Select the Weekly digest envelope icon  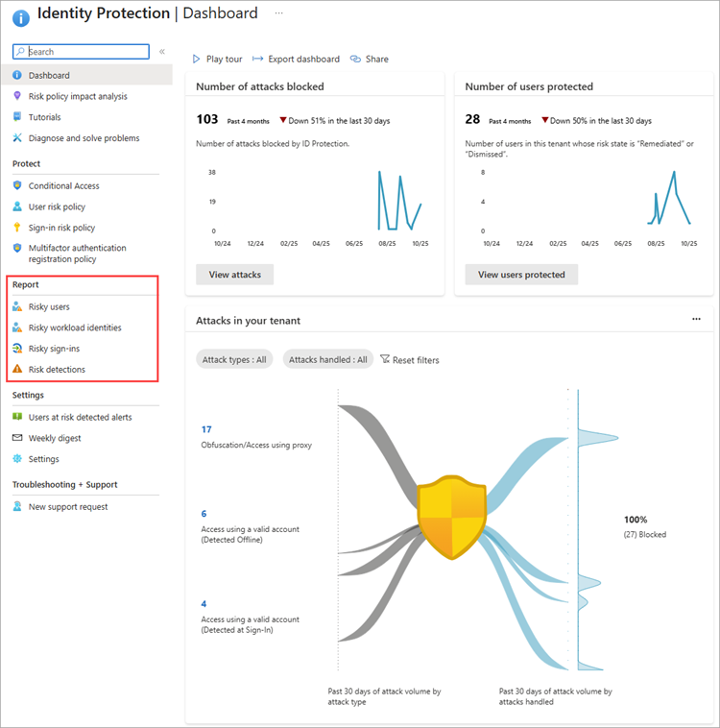coord(17,438)
